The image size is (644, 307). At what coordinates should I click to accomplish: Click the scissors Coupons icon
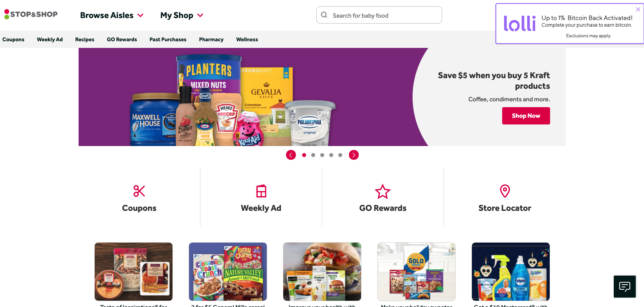click(139, 191)
